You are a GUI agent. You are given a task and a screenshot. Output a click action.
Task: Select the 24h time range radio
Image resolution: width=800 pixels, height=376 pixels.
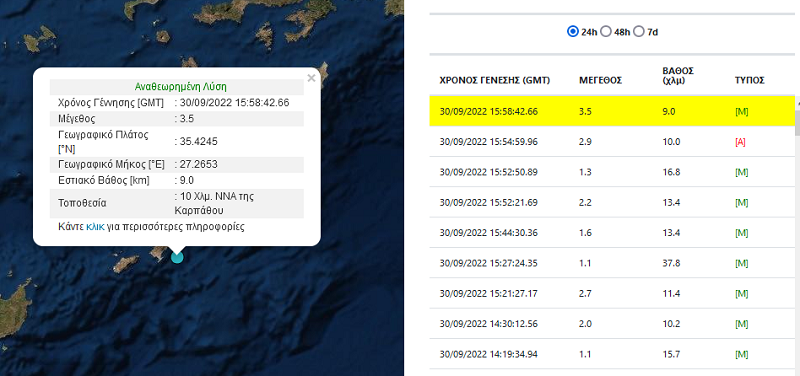pyautogui.click(x=572, y=32)
